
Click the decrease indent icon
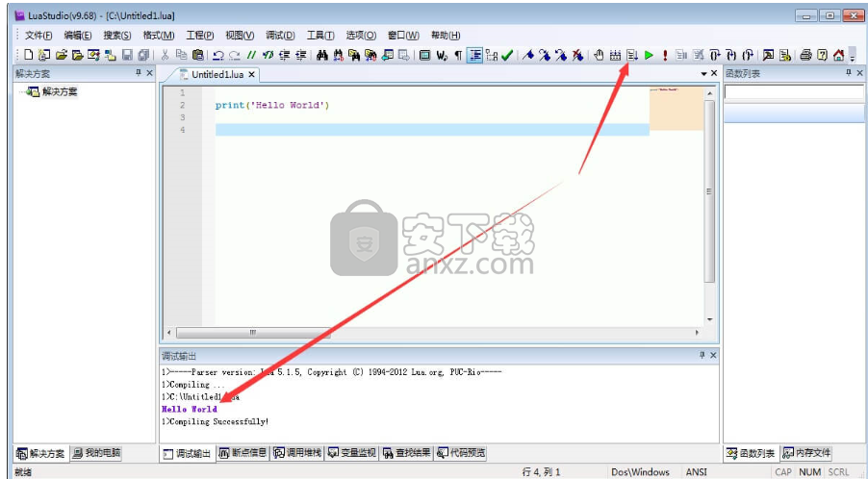[285, 56]
